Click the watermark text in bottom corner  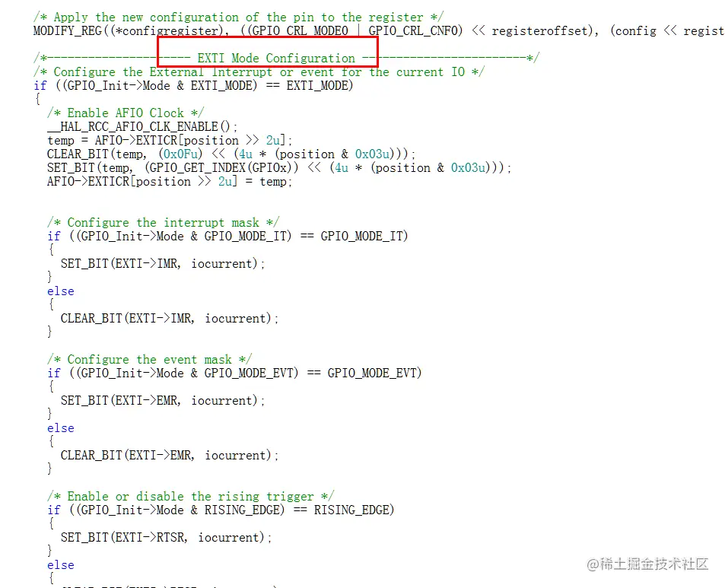coord(648,564)
